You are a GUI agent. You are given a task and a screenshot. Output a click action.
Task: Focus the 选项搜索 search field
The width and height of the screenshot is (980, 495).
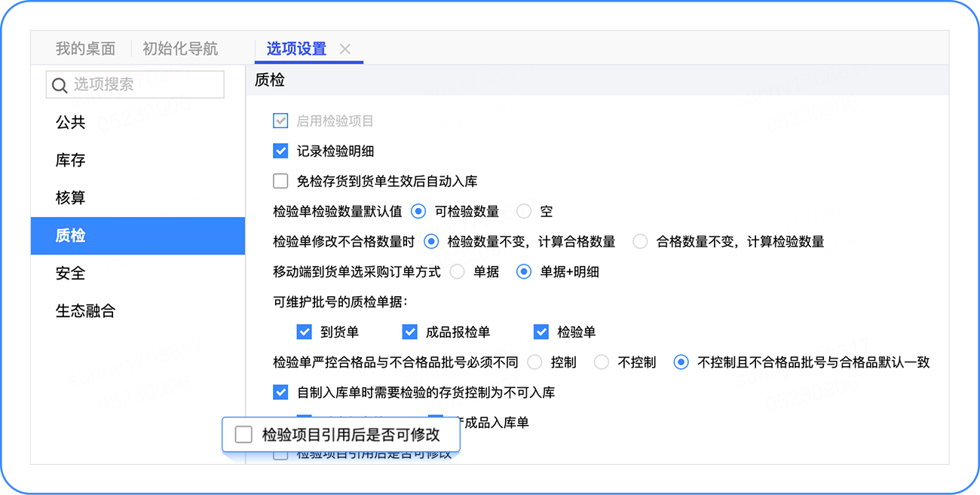(135, 84)
